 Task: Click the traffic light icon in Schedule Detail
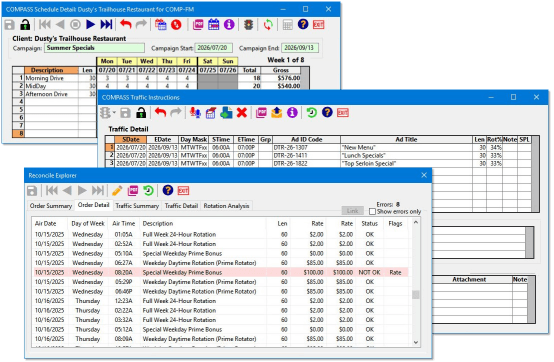coord(249,24)
